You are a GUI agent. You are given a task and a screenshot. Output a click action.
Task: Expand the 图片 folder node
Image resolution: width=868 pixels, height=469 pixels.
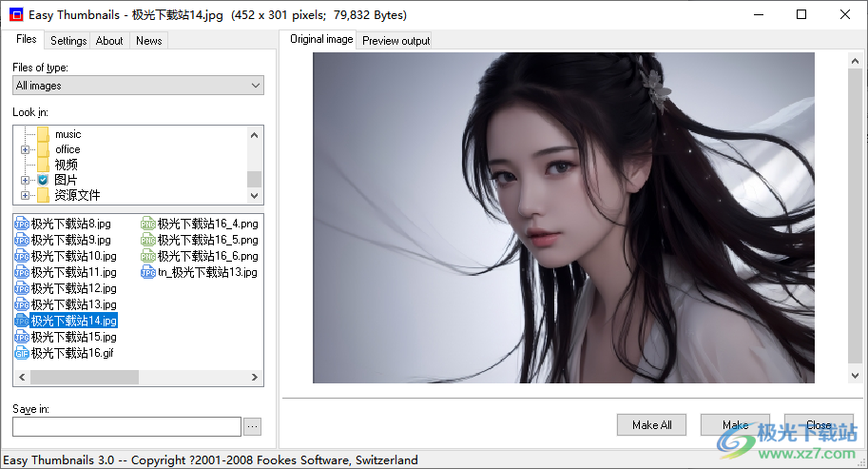coord(25,180)
